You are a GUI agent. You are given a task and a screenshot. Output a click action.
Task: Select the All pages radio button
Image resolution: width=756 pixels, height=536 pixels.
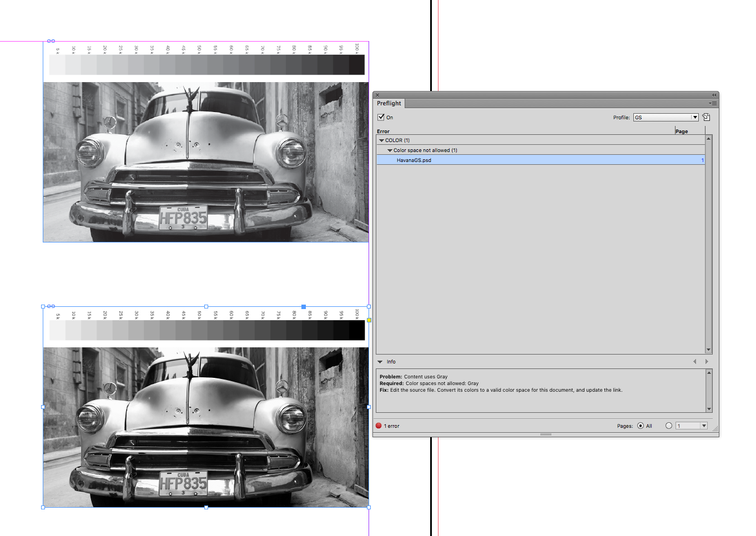pos(641,426)
